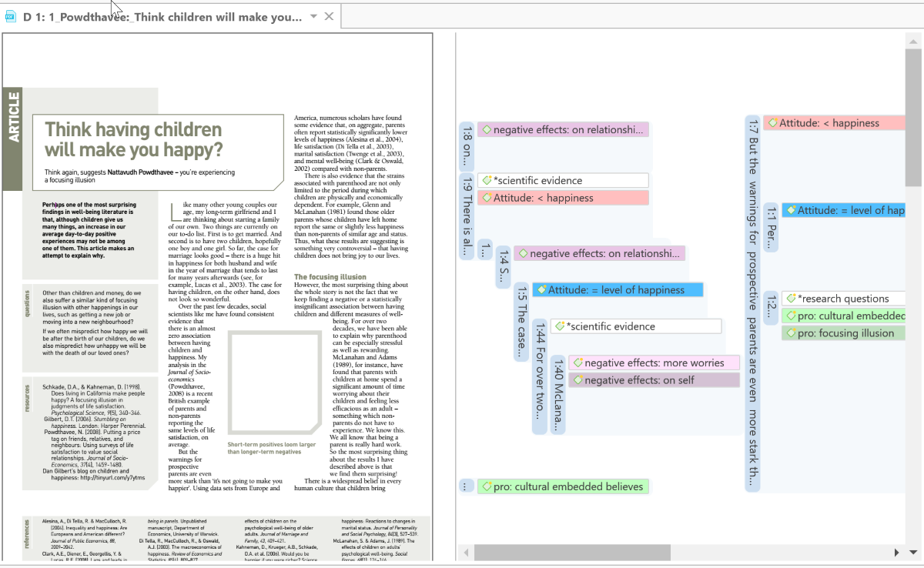Close the 1_Powdthavee document tab
Viewport: 924px width, 568px height.
point(329,17)
